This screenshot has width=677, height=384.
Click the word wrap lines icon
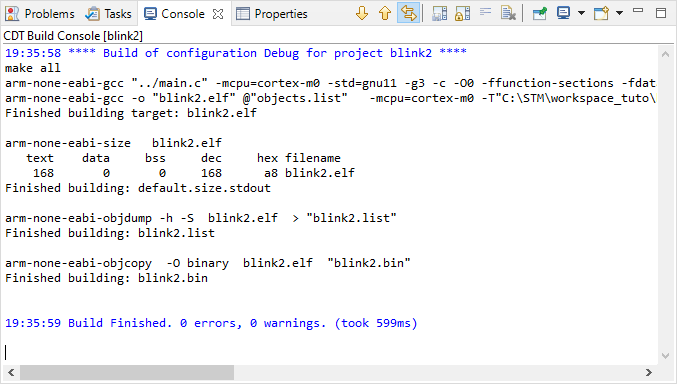pyautogui.click(x=486, y=12)
